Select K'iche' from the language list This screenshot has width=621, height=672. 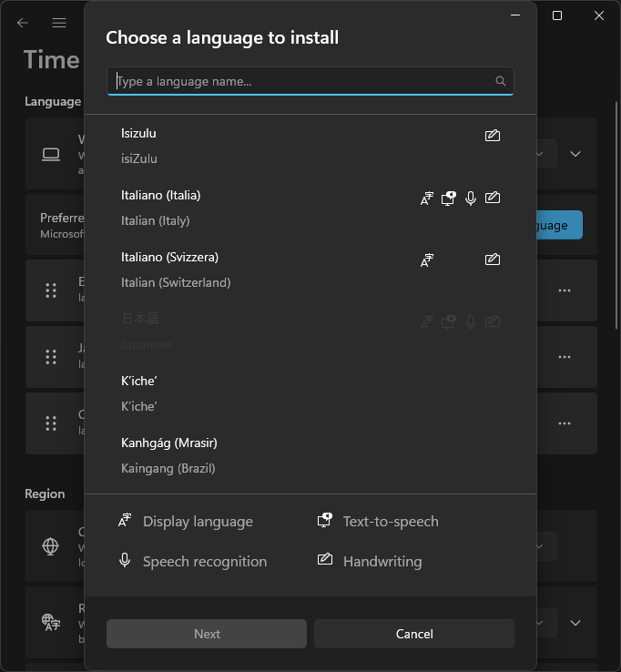(x=310, y=393)
